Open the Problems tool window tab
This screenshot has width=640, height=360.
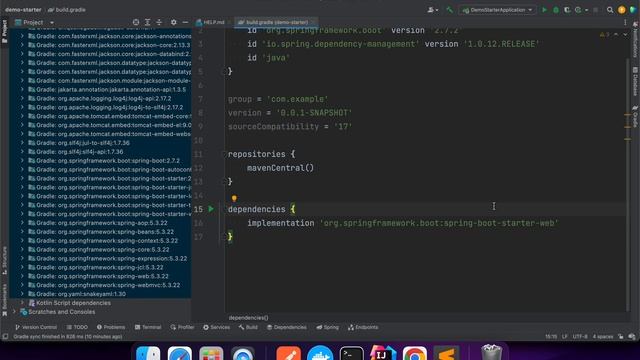click(x=111, y=327)
